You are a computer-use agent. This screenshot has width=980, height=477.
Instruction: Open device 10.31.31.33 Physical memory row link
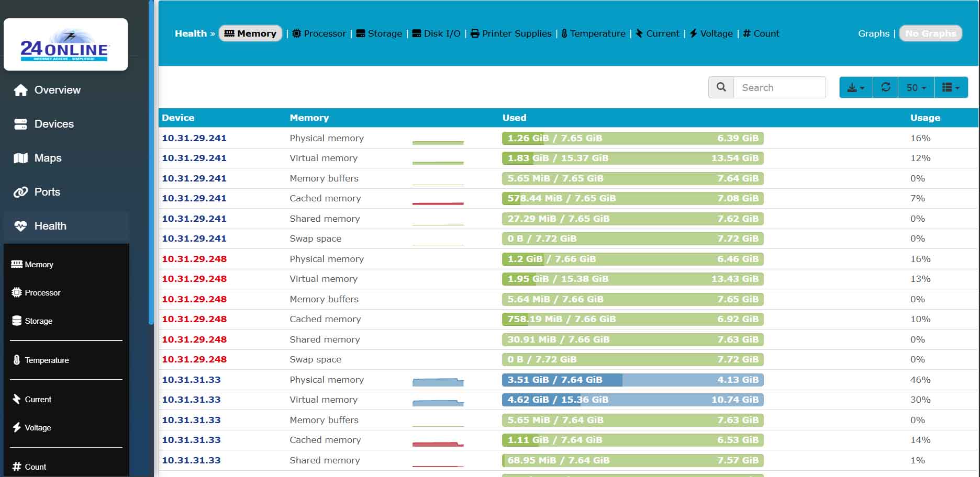[x=191, y=380]
